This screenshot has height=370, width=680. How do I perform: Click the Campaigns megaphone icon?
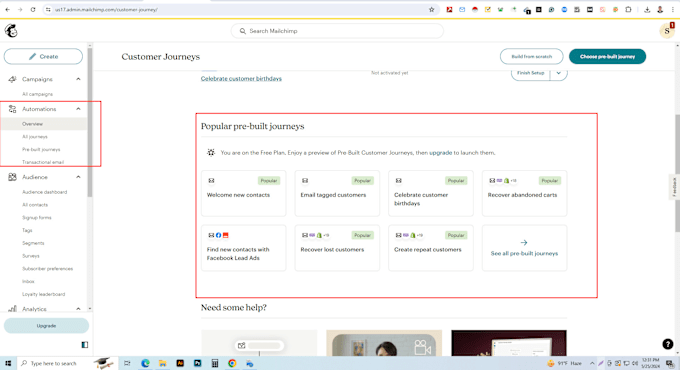[x=12, y=79]
